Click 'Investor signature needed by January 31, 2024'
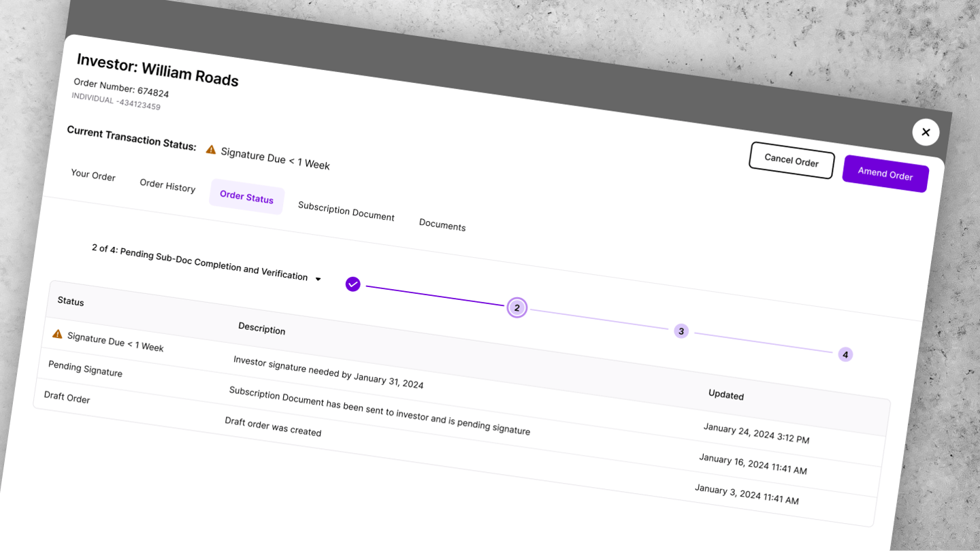The width and height of the screenshot is (980, 551). [x=328, y=372]
